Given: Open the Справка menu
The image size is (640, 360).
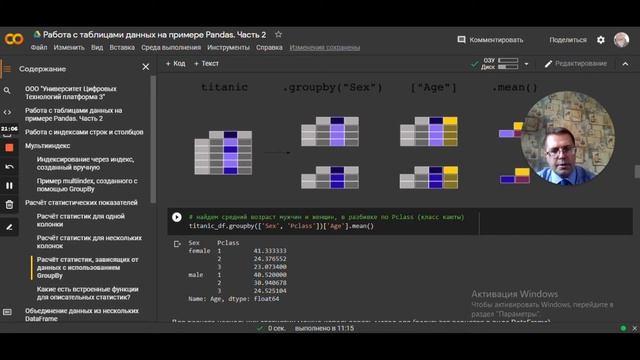Looking at the screenshot, I should pos(269,47).
